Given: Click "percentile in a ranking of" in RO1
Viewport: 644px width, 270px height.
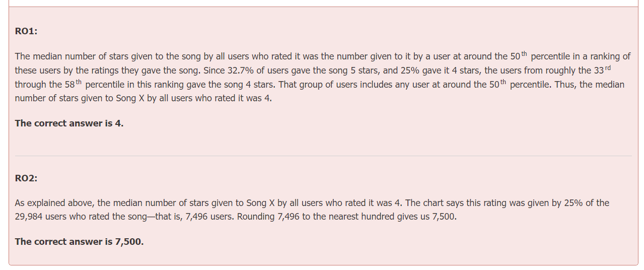Looking at the screenshot, I should tap(580, 56).
